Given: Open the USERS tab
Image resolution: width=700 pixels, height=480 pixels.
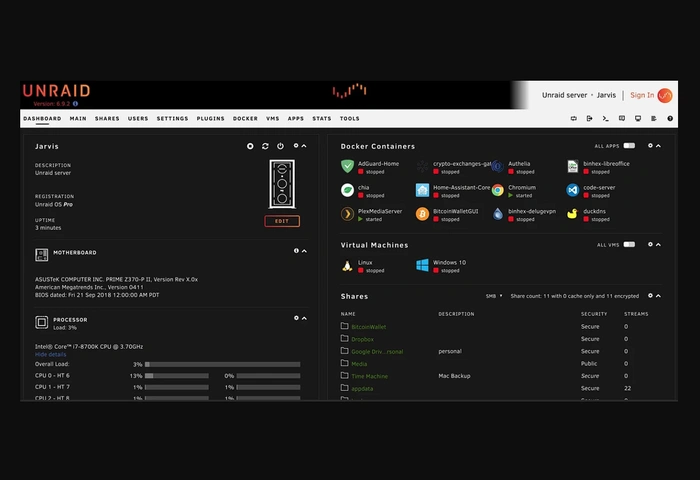Looking at the screenshot, I should [x=138, y=119].
